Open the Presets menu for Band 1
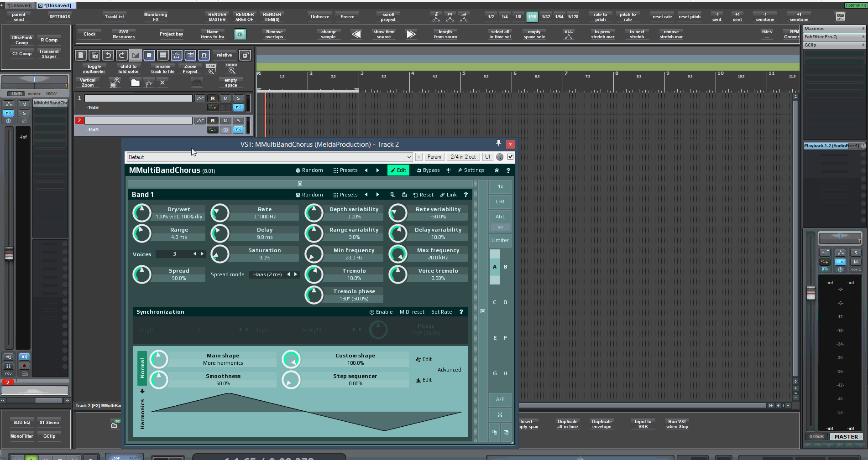The height and width of the screenshot is (460, 868). tap(345, 195)
